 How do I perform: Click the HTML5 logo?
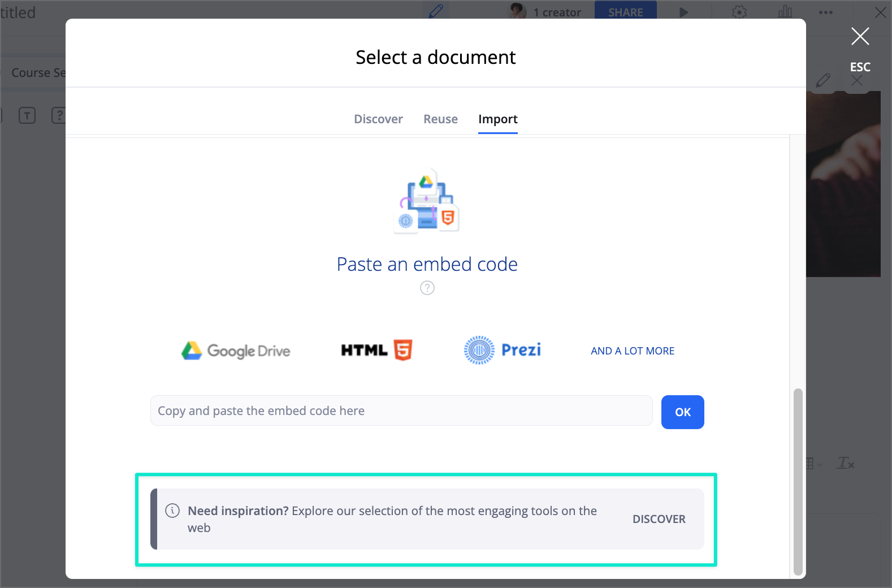(x=376, y=351)
